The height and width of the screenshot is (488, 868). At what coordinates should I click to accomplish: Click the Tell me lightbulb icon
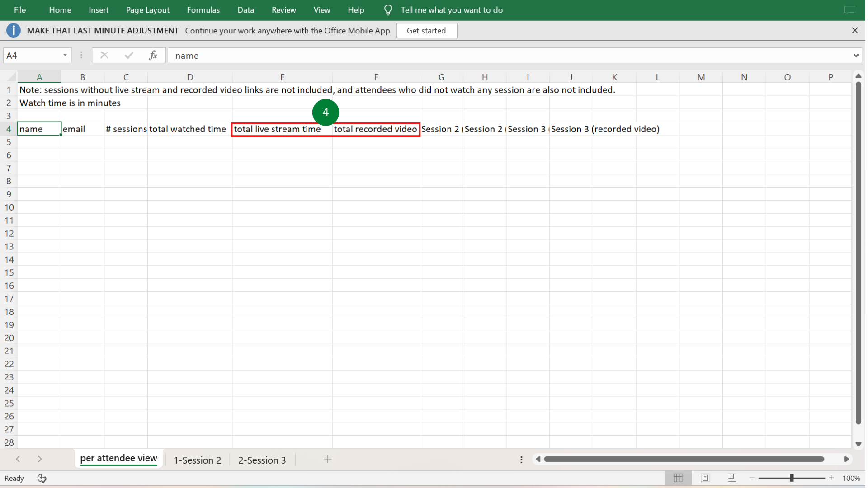[388, 9]
